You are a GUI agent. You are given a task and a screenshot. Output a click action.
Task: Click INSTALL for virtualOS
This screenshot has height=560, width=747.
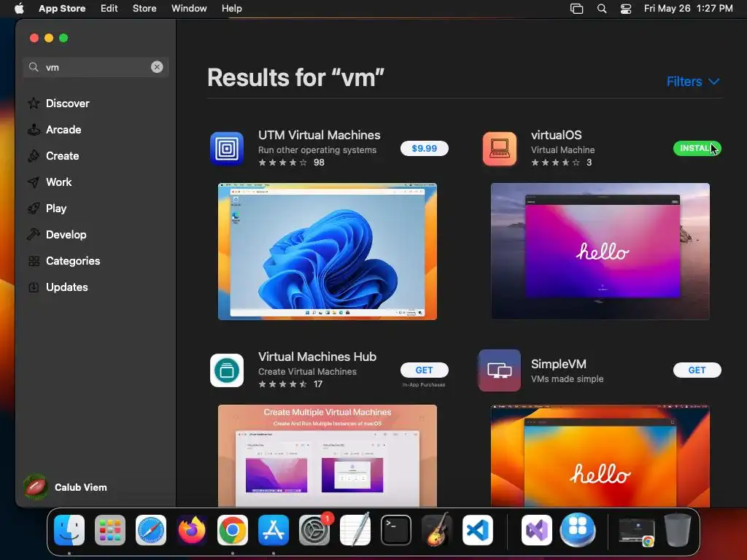[697, 149]
